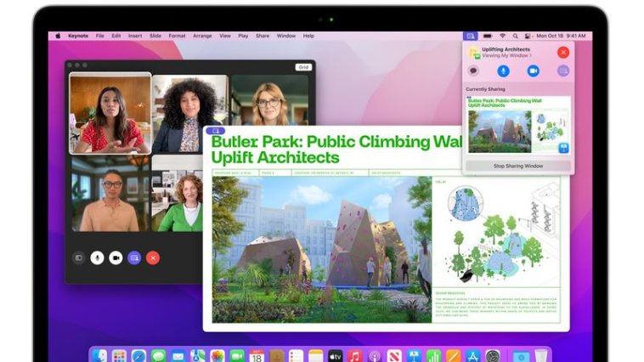This screenshot has width=644, height=362.
Task: Click the purple screen share icon in the sharing panel
Action: tap(563, 71)
